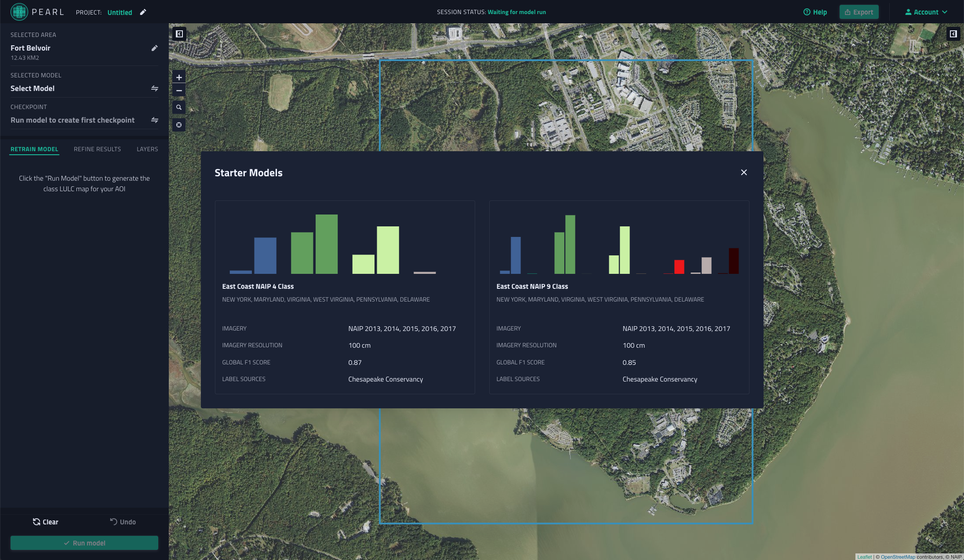Open the map location search
964x560 pixels.
click(x=179, y=107)
